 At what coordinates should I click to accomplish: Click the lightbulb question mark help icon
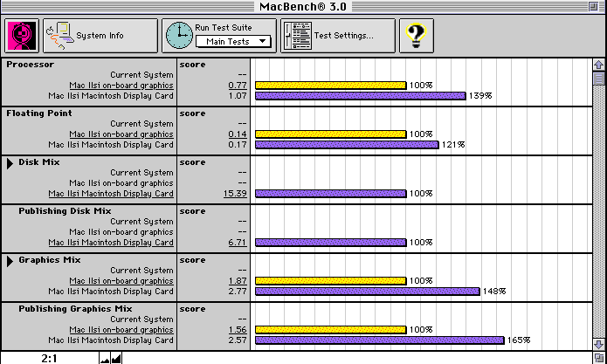416,36
